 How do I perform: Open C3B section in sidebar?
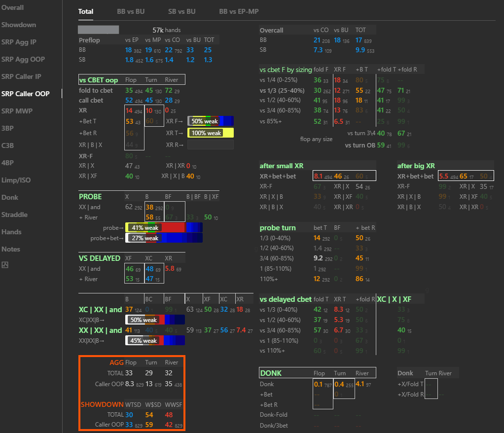click(x=7, y=145)
